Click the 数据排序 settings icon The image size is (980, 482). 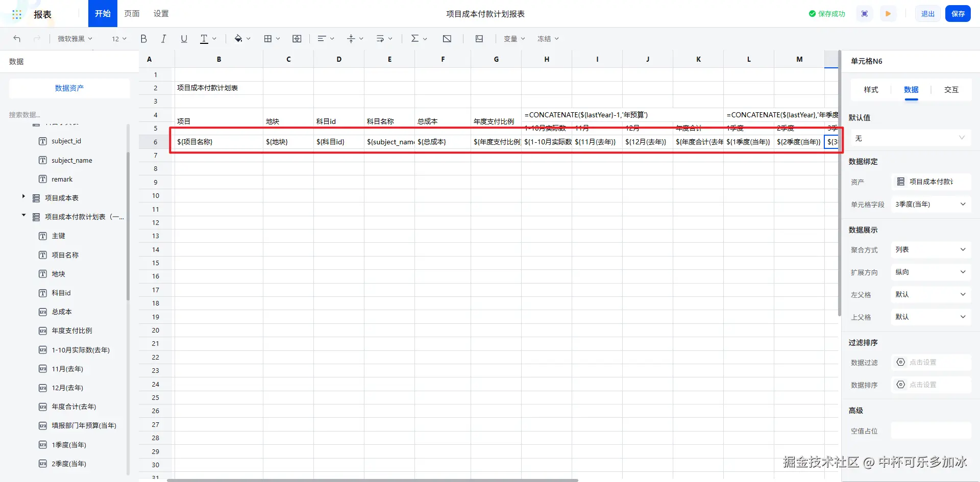pyautogui.click(x=901, y=385)
